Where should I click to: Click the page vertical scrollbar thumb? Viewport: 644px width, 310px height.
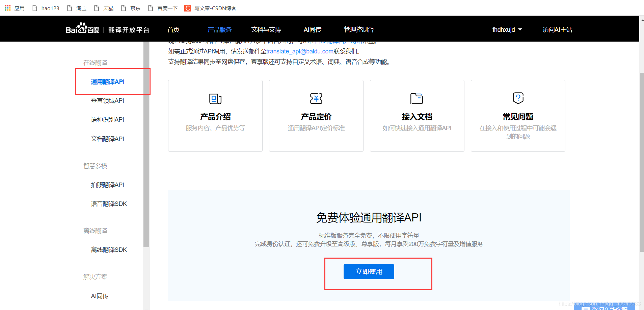click(642, 162)
